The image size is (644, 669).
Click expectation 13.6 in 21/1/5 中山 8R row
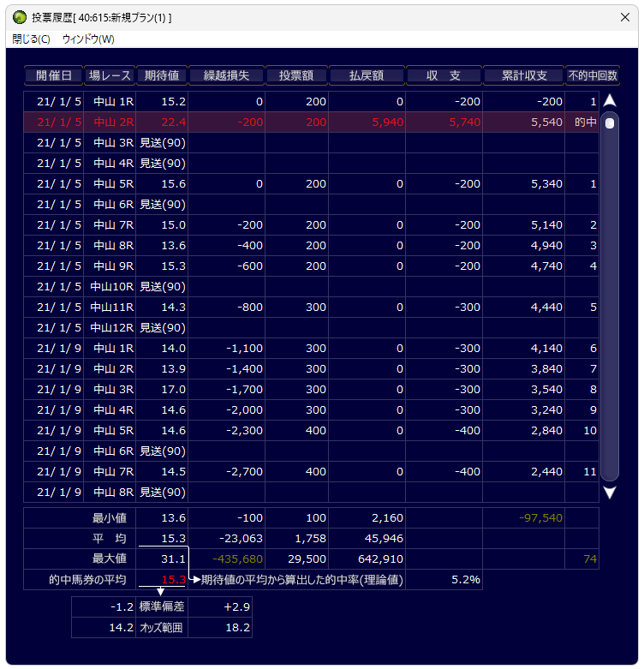coord(173,245)
